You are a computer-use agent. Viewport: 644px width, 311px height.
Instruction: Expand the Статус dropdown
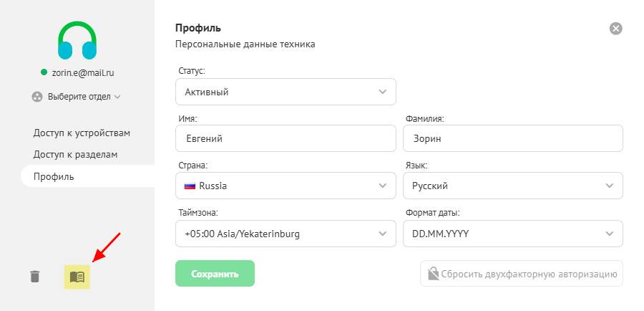point(286,92)
